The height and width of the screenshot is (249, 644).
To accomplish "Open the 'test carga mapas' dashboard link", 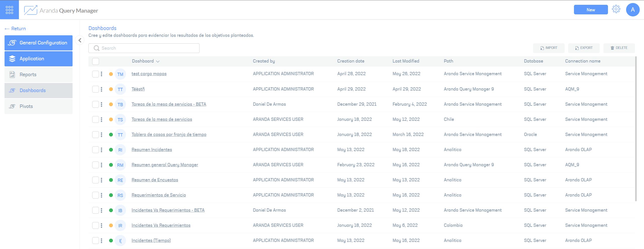I will 149,74.
